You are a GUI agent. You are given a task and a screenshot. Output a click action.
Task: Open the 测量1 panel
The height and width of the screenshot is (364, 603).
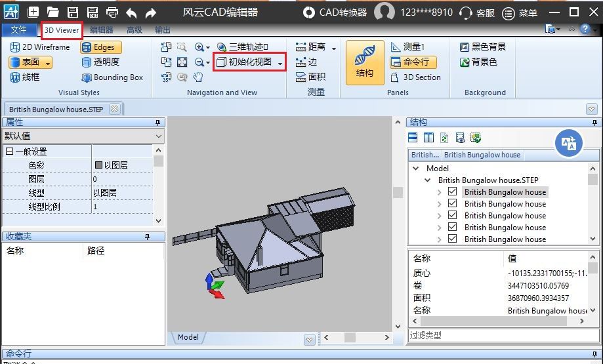407,47
